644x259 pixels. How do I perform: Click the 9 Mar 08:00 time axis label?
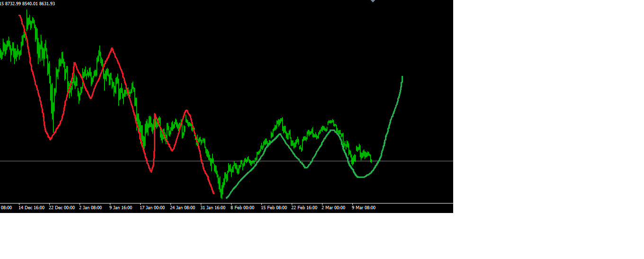click(364, 208)
